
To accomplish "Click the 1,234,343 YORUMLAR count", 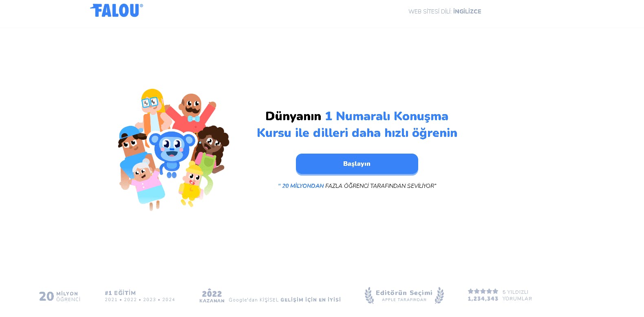I will coord(500,299).
